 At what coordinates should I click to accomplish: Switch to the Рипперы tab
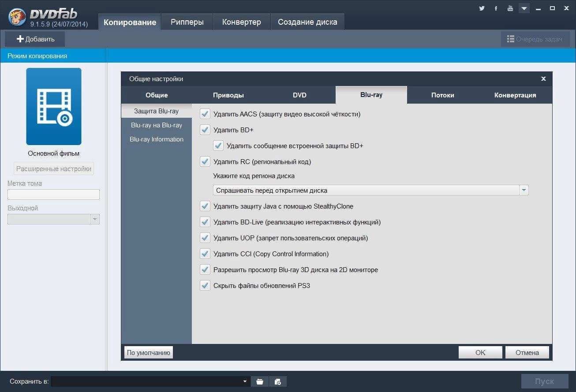click(187, 22)
